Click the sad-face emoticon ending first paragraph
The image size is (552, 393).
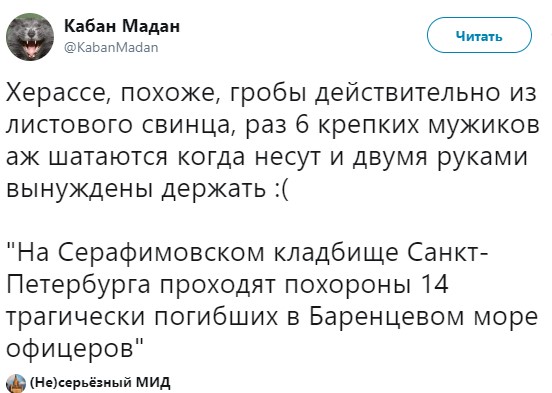[281, 189]
